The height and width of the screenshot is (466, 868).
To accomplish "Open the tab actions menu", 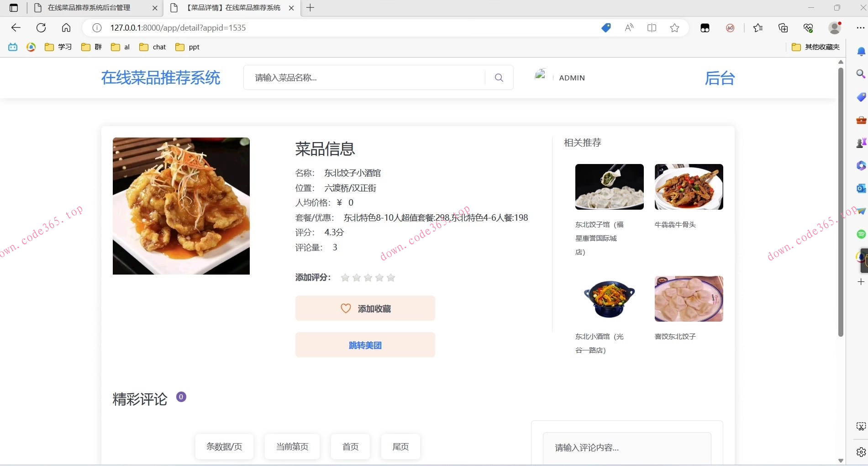I will (14, 8).
